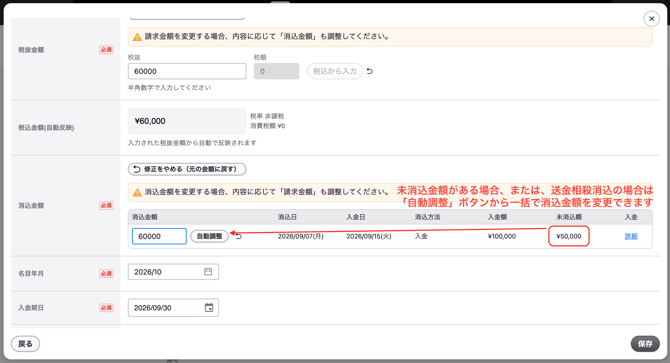Image resolution: width=670 pixels, height=363 pixels.
Task: Click the 保存 button
Action: tap(645, 344)
